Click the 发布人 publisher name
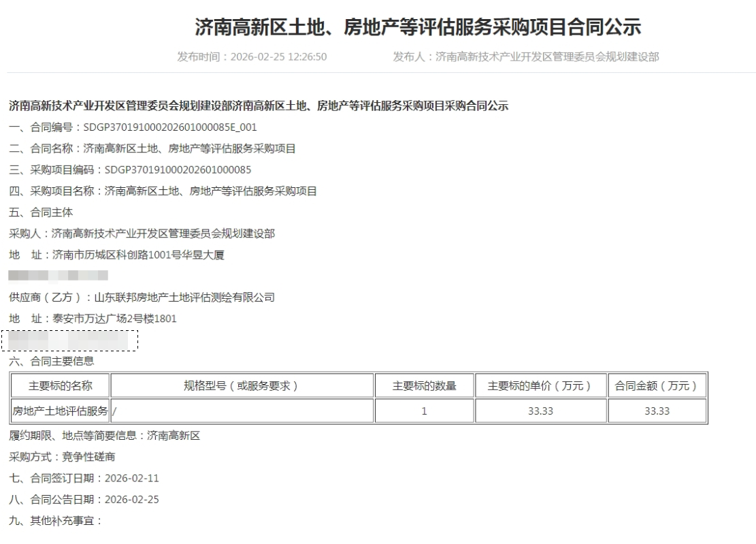Viewport: 756px width, 544px height. [525, 57]
